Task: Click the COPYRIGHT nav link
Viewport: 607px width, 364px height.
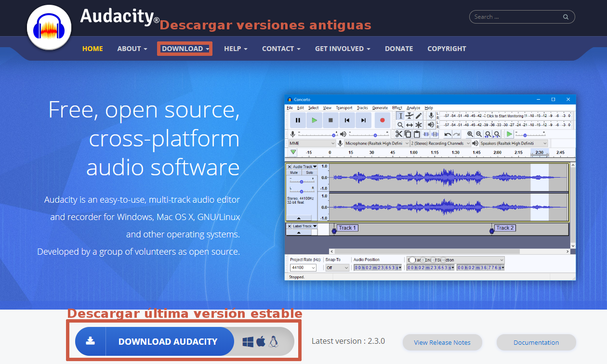Action: tap(447, 49)
